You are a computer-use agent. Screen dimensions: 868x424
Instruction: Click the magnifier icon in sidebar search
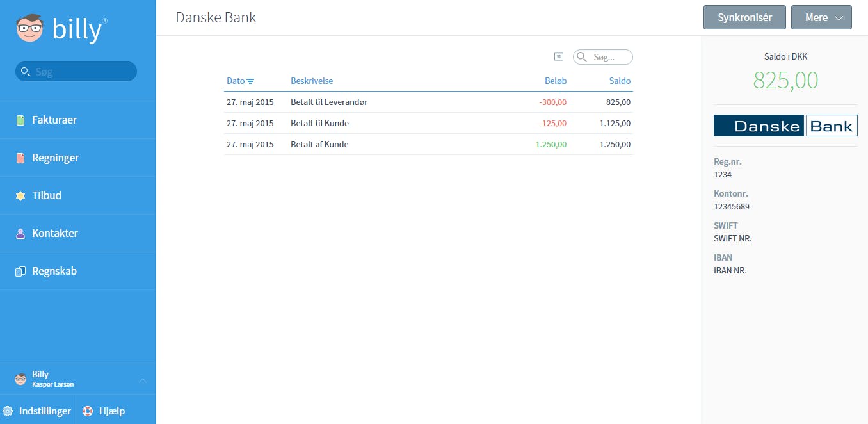26,71
